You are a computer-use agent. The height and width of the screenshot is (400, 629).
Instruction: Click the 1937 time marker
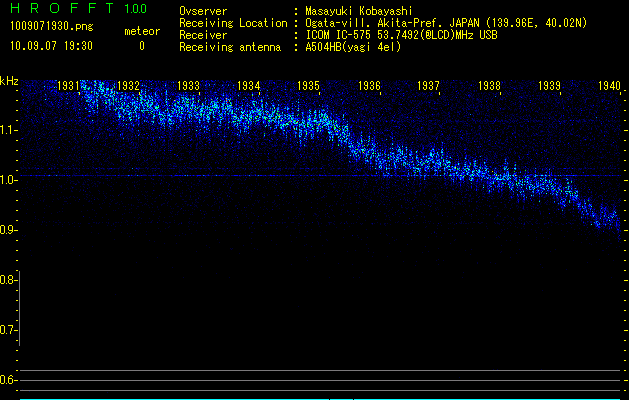coord(429,87)
